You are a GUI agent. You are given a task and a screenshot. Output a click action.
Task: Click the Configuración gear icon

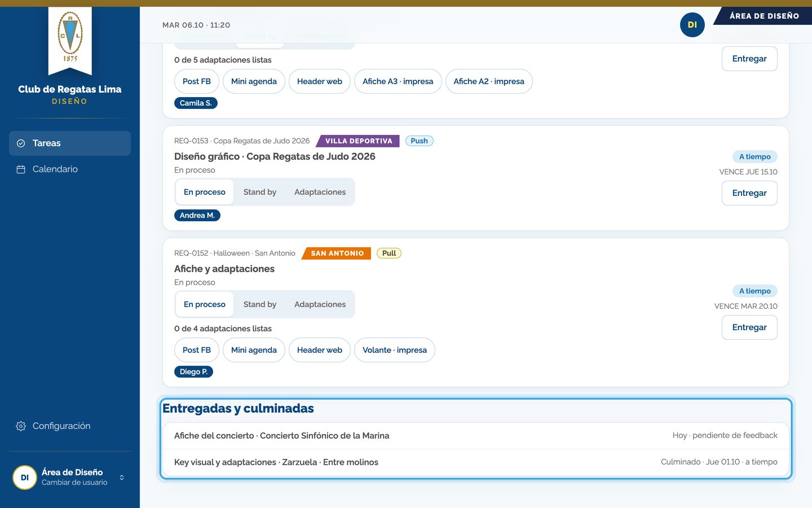(21, 426)
